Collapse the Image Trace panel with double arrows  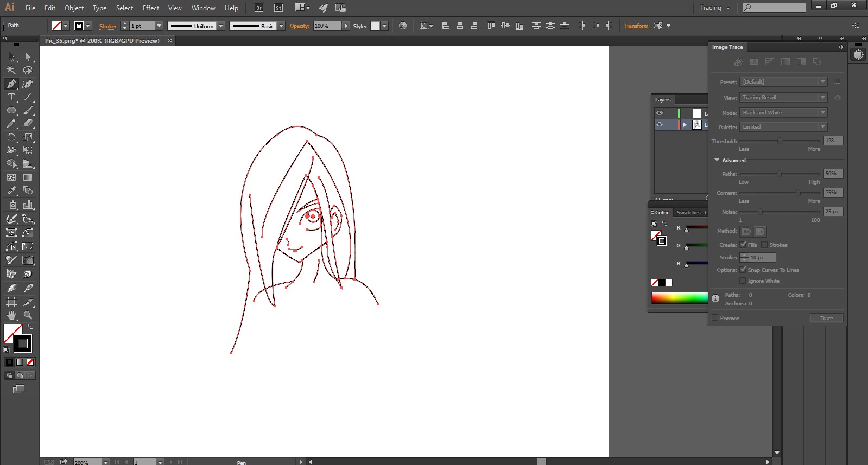[x=840, y=47]
